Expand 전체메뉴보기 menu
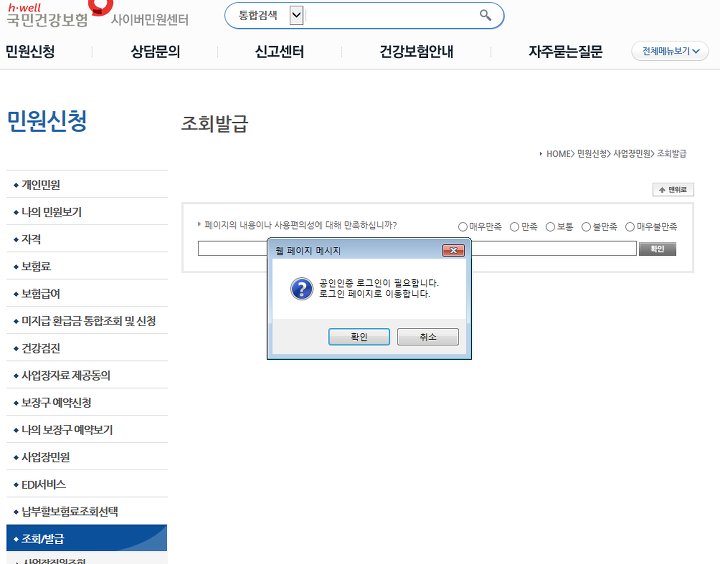 coord(670,51)
